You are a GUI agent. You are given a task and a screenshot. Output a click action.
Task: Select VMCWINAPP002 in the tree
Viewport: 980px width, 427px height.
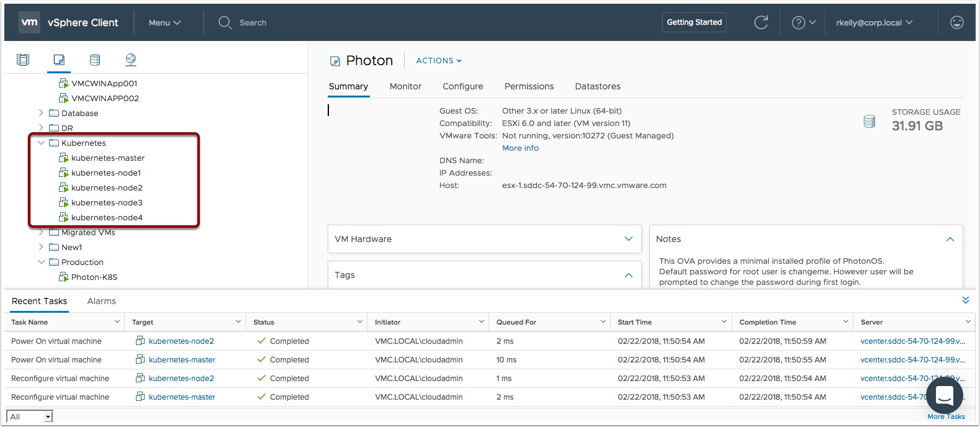[x=105, y=98]
